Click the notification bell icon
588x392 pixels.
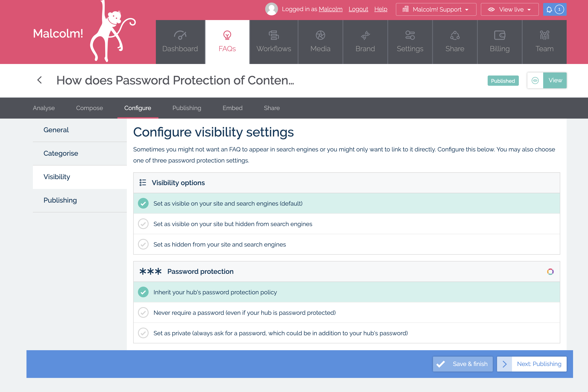549,10
